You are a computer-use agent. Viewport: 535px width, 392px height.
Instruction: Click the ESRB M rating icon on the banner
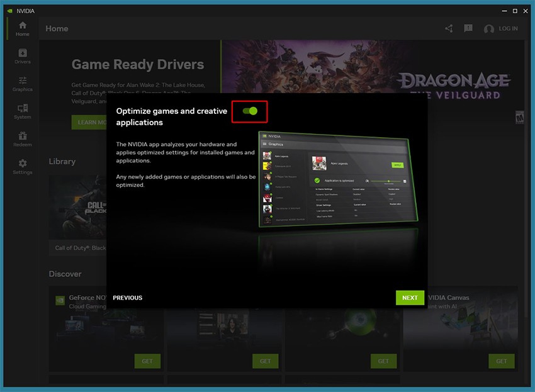click(519, 118)
